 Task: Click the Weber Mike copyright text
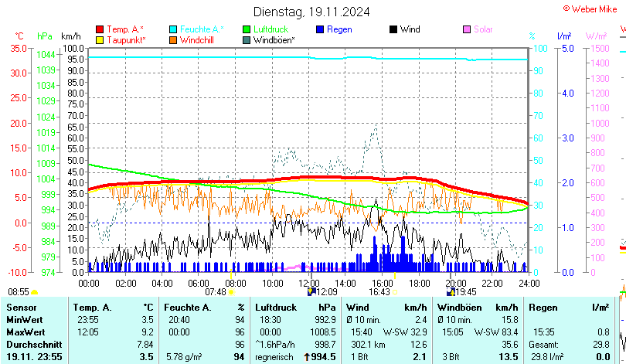589,8
